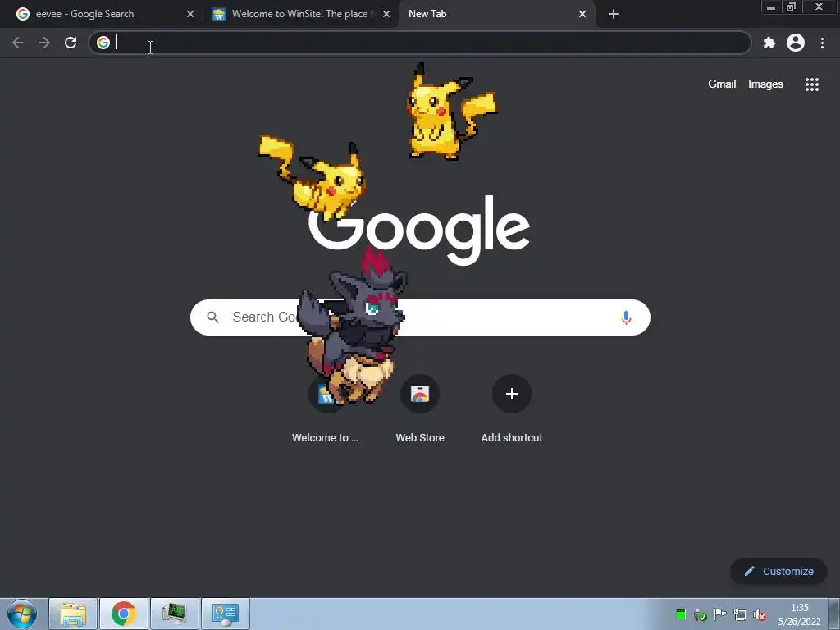Click the safely remove hardware tray icon
This screenshot has width=840, height=630.
tap(701, 614)
